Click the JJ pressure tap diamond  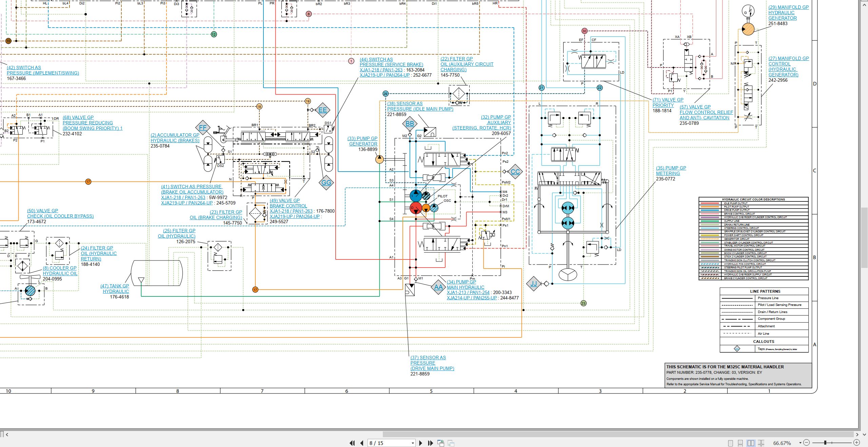(x=534, y=284)
